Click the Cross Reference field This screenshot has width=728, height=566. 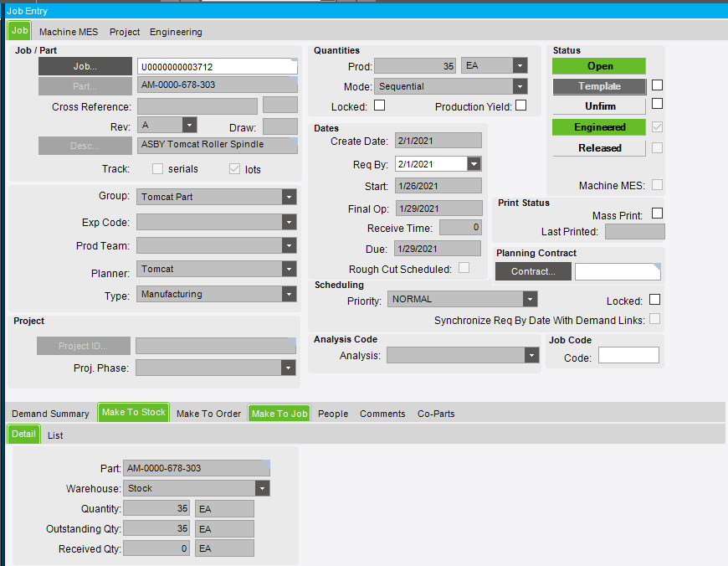[197, 106]
